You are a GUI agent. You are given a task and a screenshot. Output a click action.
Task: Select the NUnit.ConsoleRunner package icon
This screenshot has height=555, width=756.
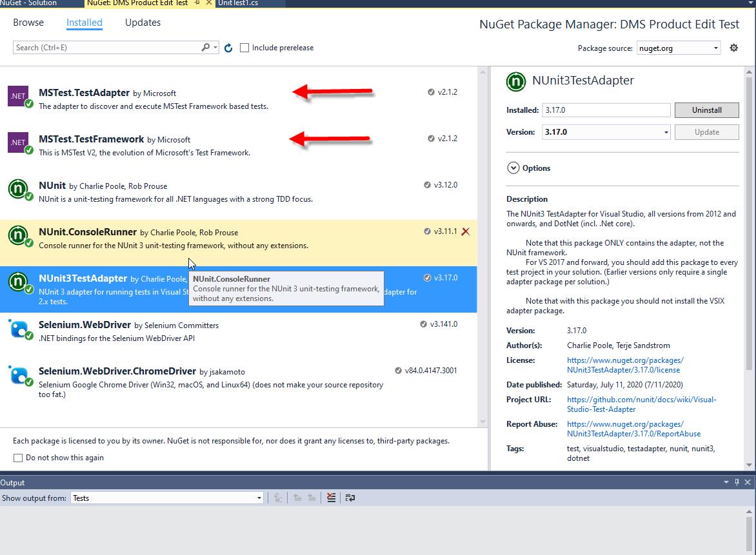coord(19,235)
